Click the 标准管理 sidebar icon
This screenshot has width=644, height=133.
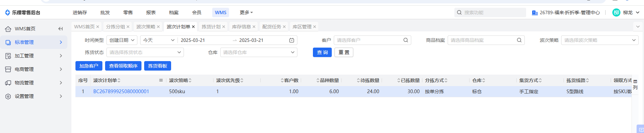[8, 42]
